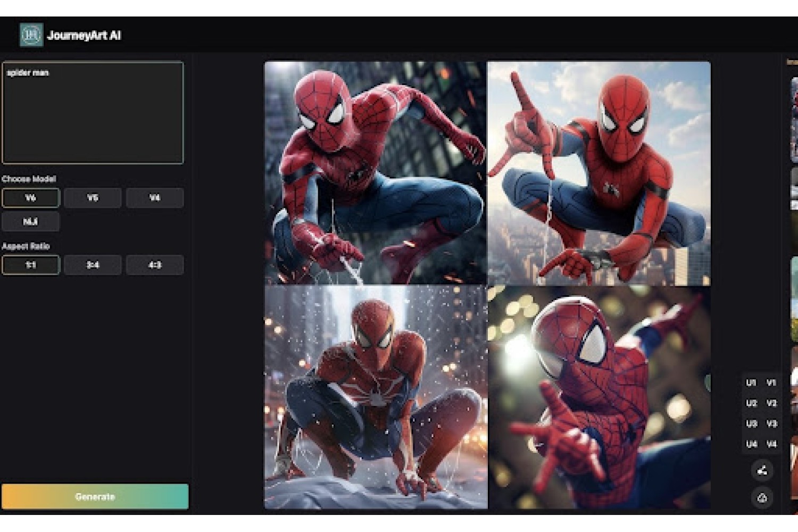Open the bottom-left snowy street Spider-Man image
Image resolution: width=798 pixels, height=532 pixels.
pyautogui.click(x=376, y=397)
